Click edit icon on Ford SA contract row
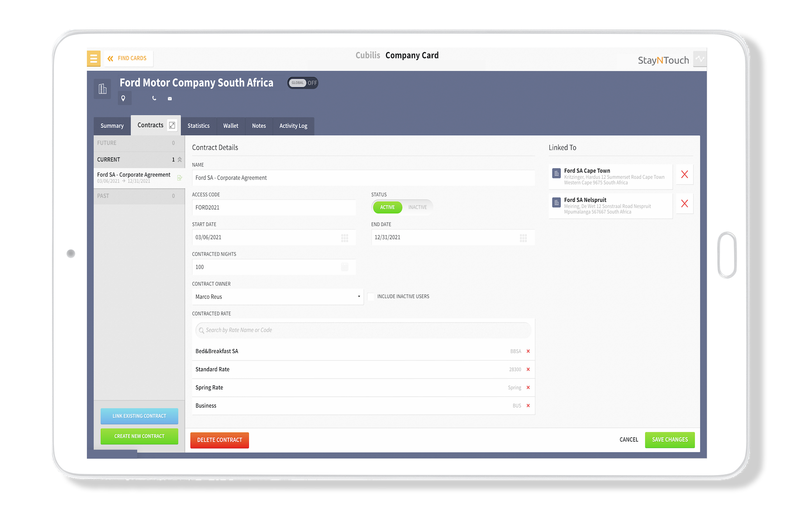 coord(180,178)
